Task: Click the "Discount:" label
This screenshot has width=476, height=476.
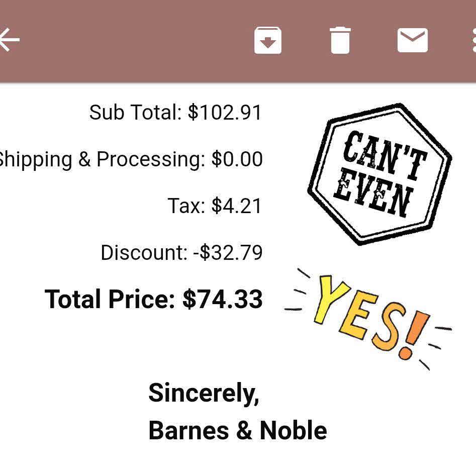Action: 143,252
